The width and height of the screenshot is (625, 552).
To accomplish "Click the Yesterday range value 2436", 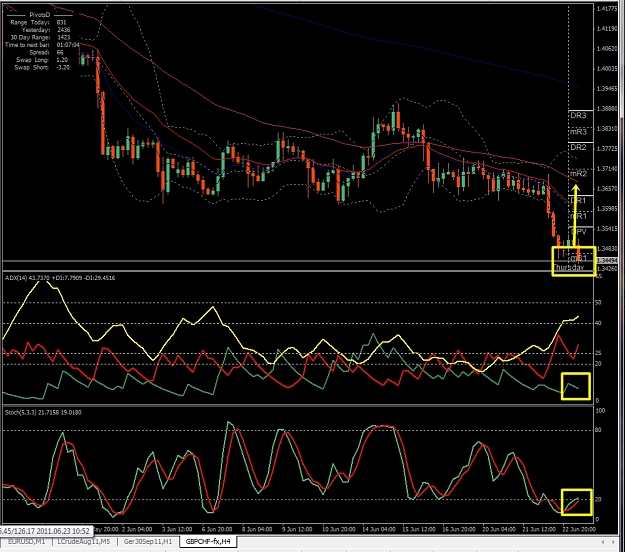I will click(x=63, y=30).
